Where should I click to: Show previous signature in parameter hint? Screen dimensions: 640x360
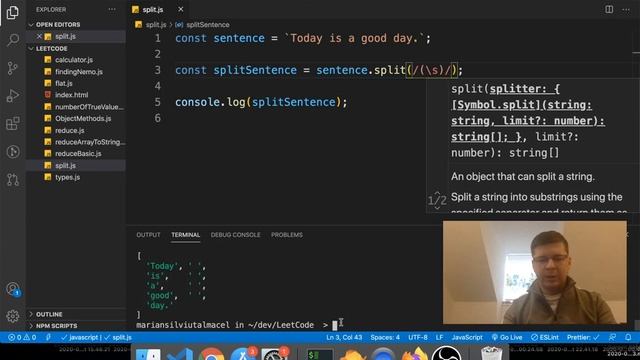[x=437, y=193]
